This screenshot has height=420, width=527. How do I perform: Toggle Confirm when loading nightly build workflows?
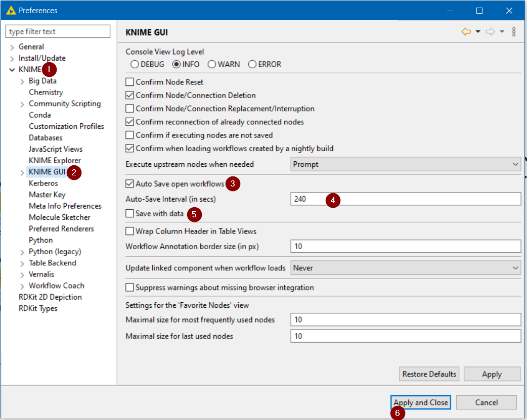[130, 149]
